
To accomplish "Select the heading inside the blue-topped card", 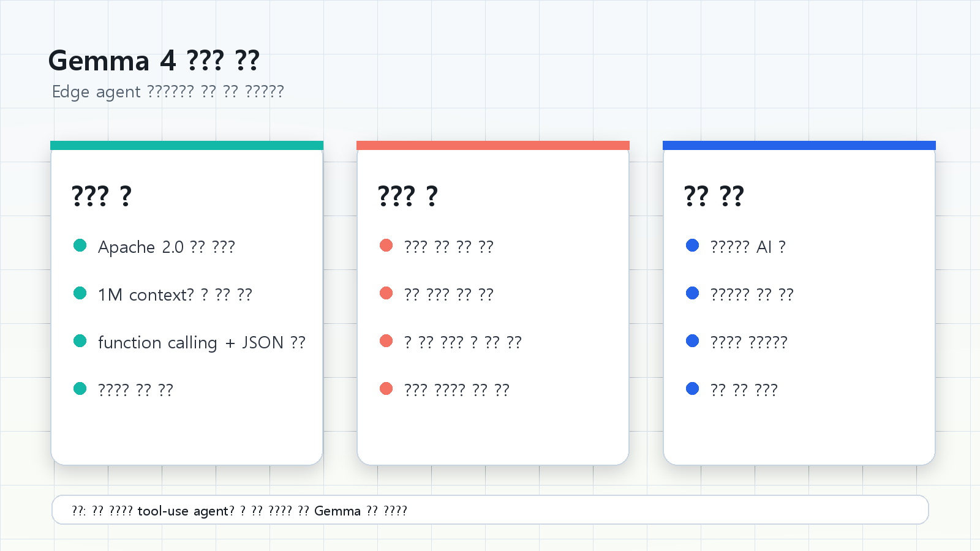I will [x=714, y=196].
